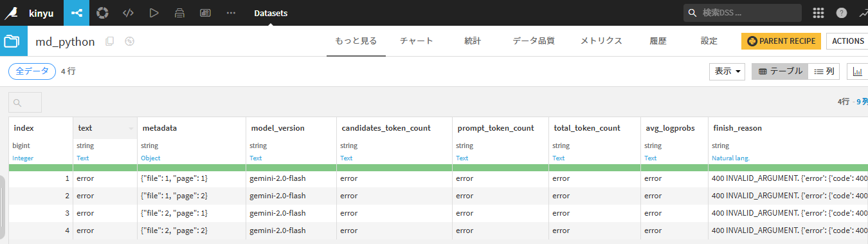The width and height of the screenshot is (868, 244).
Task: Toggle the 全データ sample filter
Action: 32,71
